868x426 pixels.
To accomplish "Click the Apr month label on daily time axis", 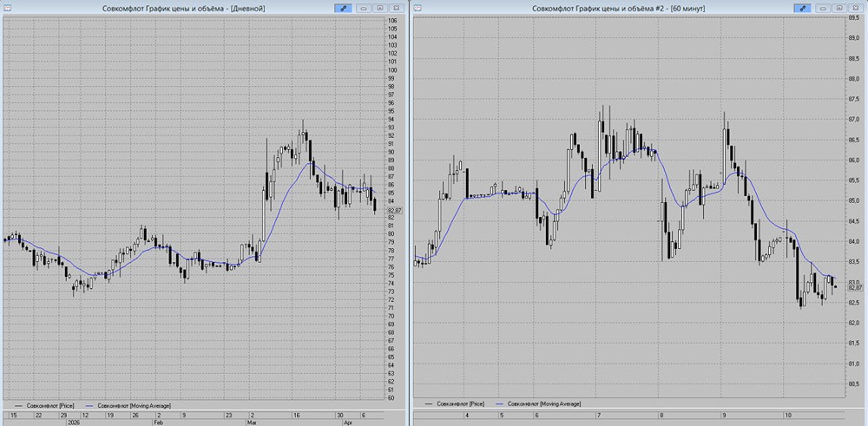I will point(349,422).
